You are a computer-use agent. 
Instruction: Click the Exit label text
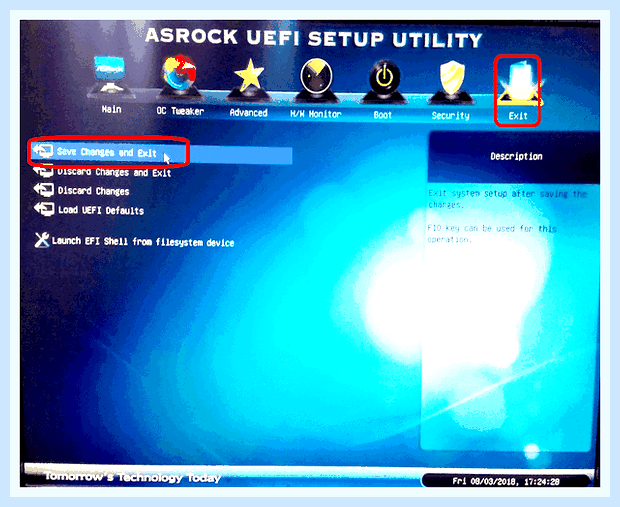[518, 116]
